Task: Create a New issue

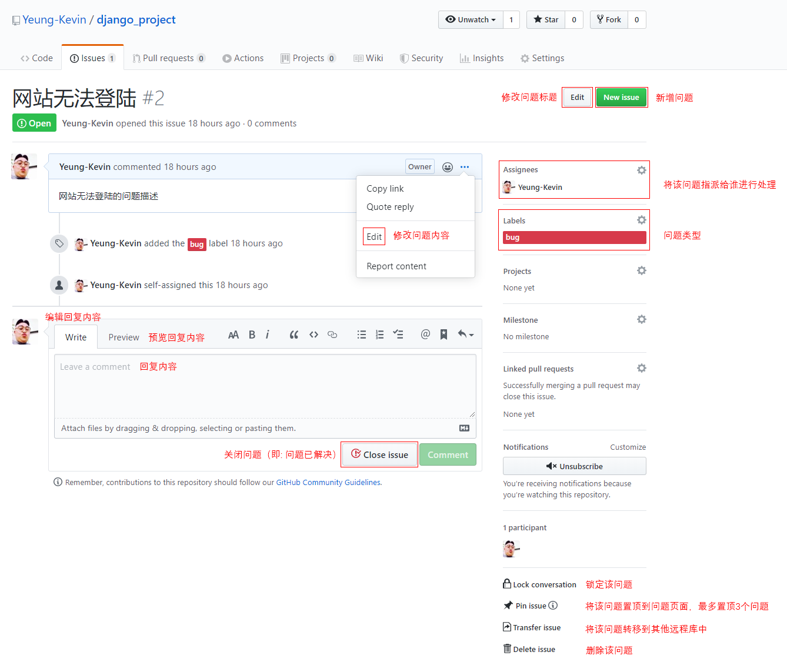Action: [x=621, y=98]
